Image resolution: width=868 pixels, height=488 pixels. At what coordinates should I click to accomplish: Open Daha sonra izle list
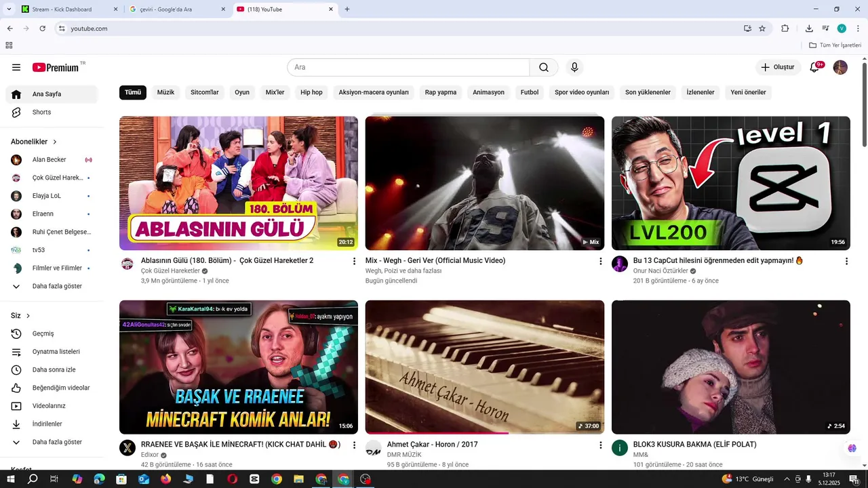pos(52,370)
